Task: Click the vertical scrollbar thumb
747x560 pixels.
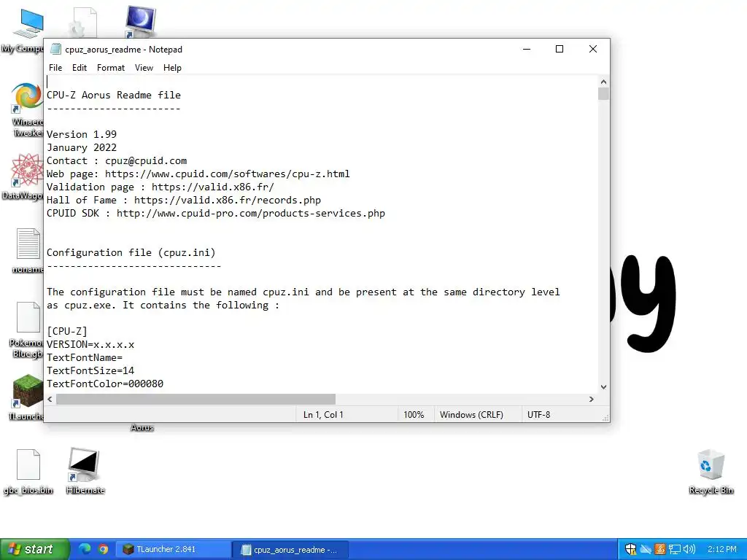Action: point(603,93)
